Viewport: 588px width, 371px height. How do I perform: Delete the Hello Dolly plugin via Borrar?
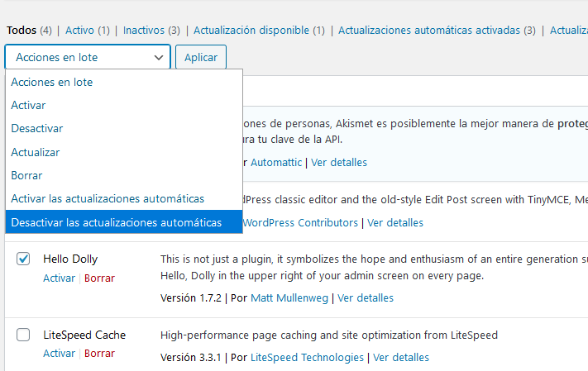(x=99, y=278)
